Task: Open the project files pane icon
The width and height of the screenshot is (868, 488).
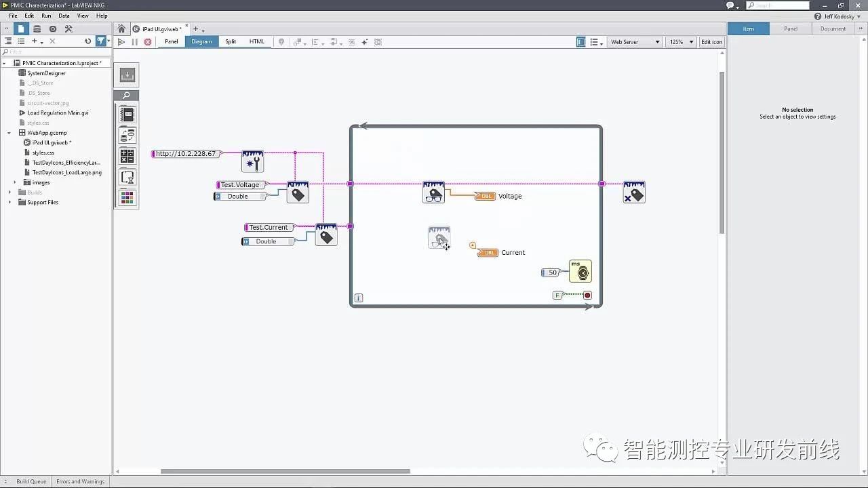Action: (21, 28)
